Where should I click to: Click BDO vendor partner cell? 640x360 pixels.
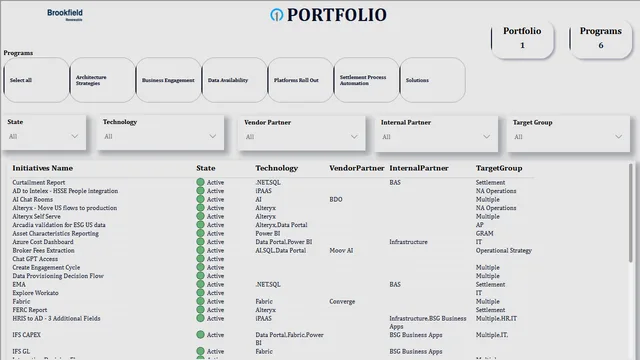(336, 200)
